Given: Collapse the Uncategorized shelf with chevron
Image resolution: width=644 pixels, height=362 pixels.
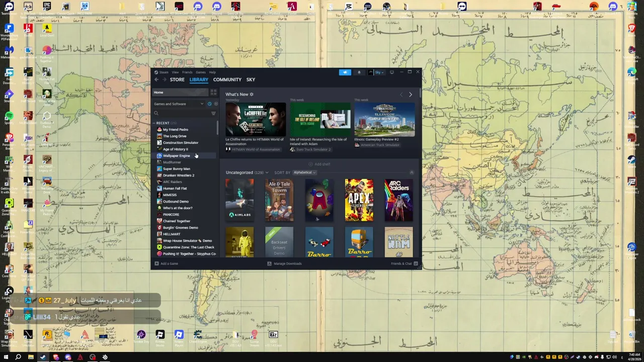Looking at the screenshot, I should [412, 172].
